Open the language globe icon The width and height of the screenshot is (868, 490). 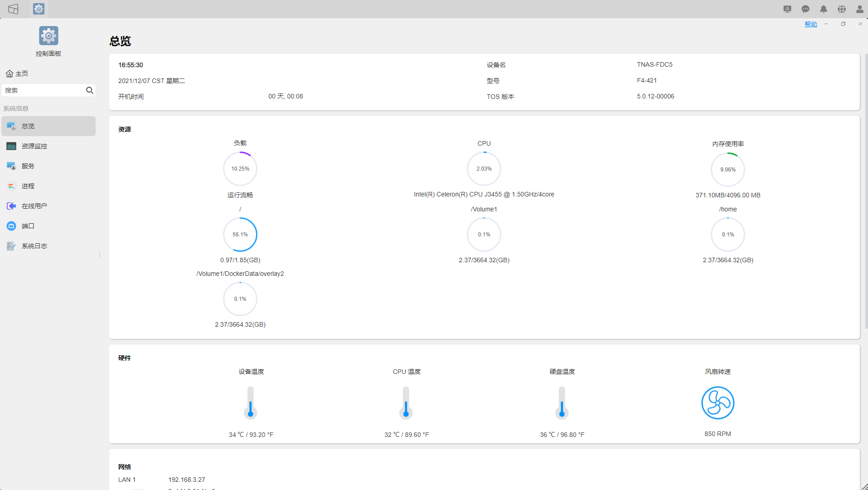842,9
